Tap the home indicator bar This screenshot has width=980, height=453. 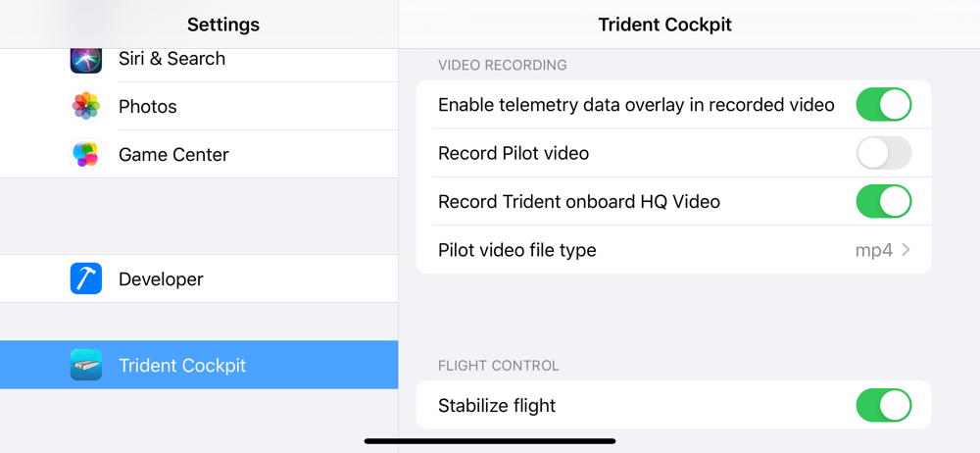pyautogui.click(x=490, y=441)
